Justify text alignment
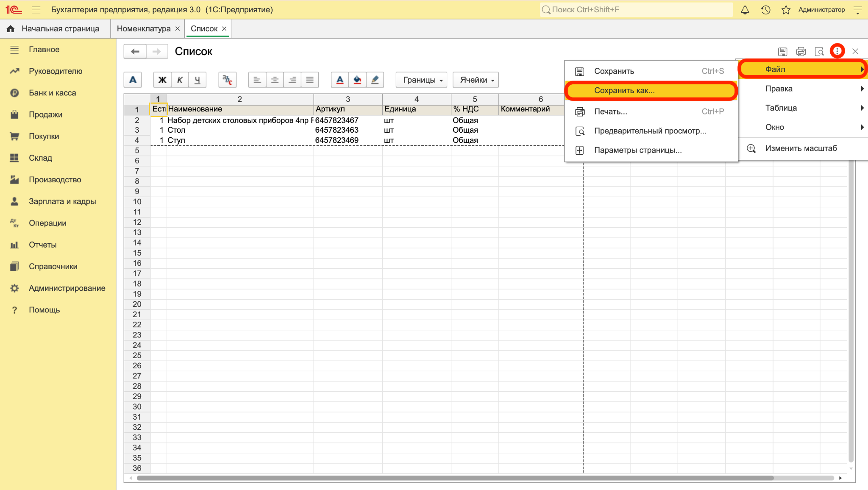 (310, 80)
